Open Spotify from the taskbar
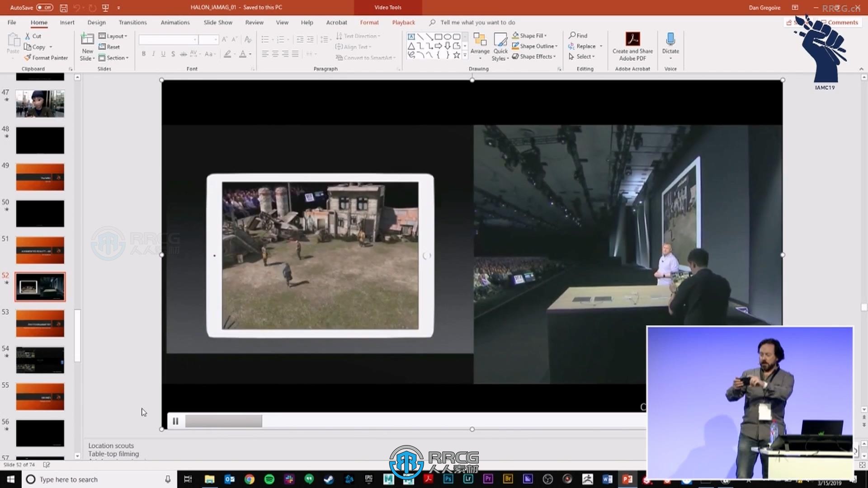Image resolution: width=868 pixels, height=488 pixels. 269,479
